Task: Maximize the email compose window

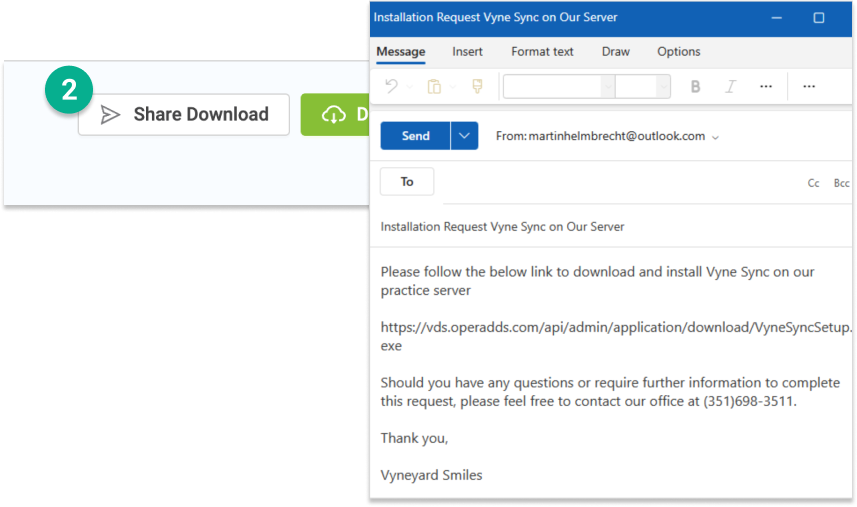Action: [x=819, y=18]
